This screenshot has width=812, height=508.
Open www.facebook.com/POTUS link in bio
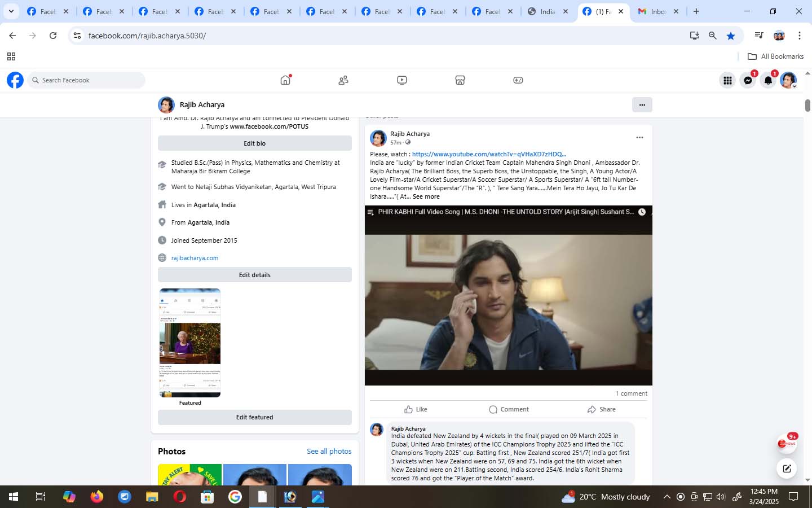[x=269, y=126]
